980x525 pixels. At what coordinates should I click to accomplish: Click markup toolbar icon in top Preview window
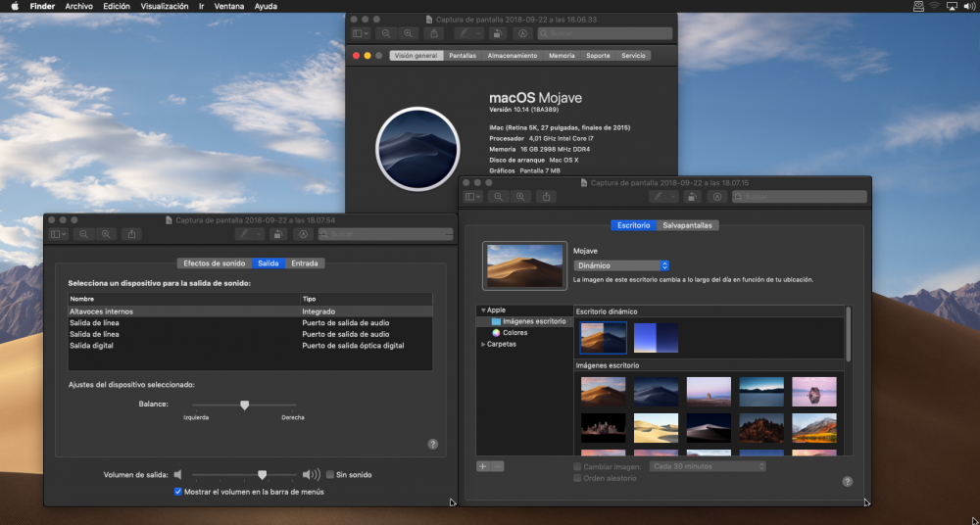[522, 33]
